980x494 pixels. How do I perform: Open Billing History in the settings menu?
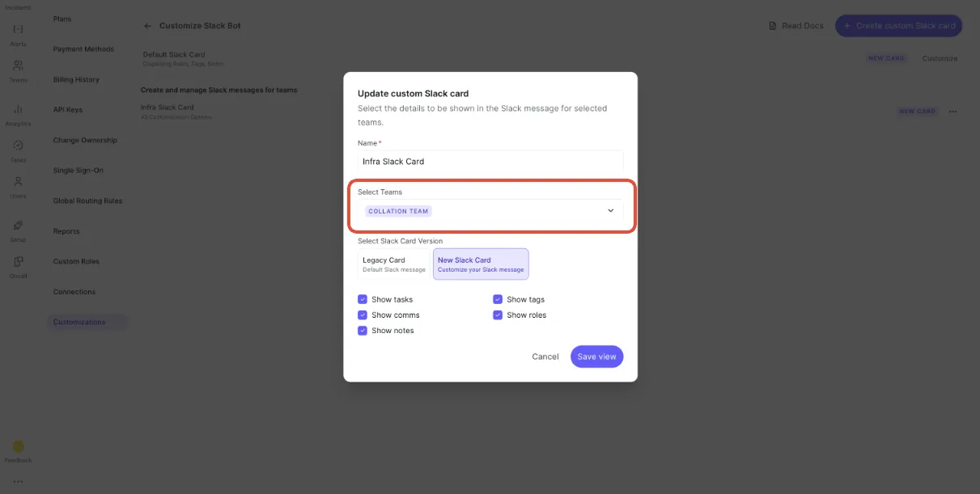[76, 79]
